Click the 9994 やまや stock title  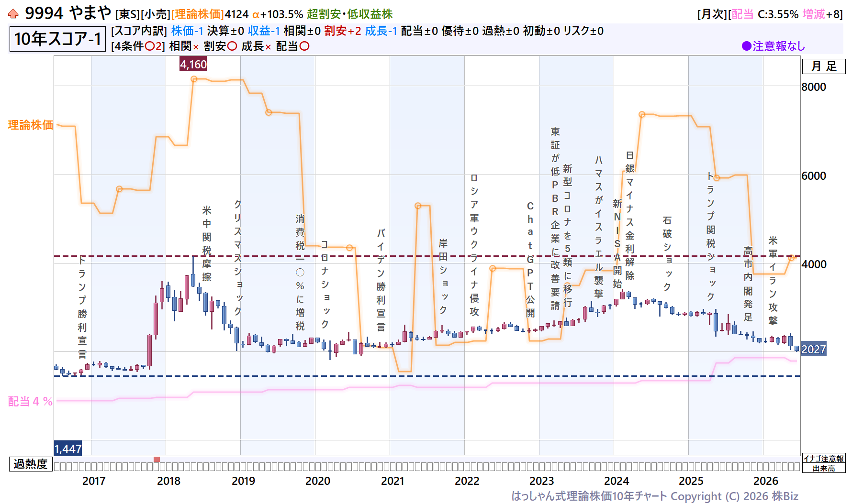pyautogui.click(x=68, y=13)
